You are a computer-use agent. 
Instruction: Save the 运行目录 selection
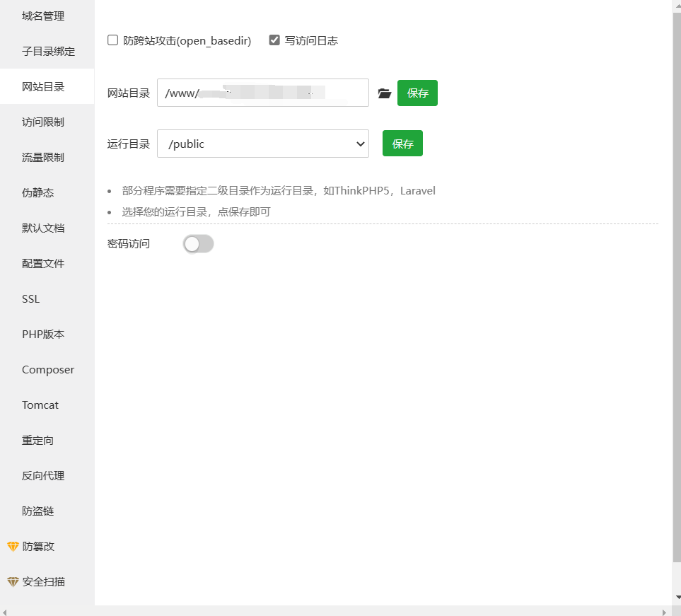pyautogui.click(x=402, y=144)
